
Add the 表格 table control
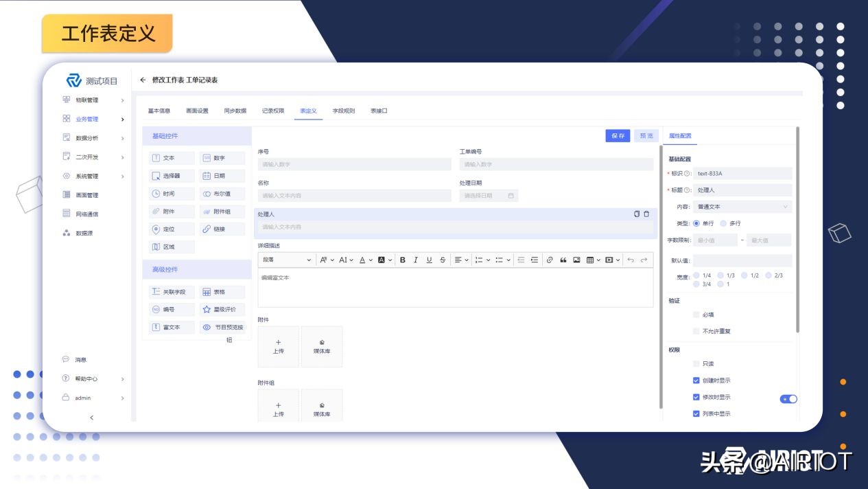(222, 292)
